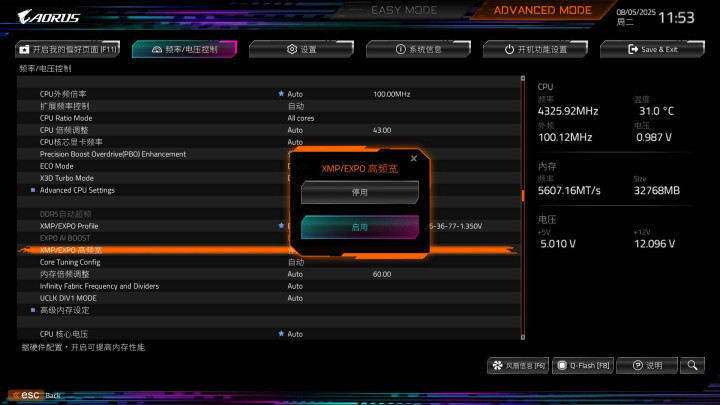Click gauge icon on 频率/电压控制 tab
This screenshot has width=720, height=405.
point(157,49)
